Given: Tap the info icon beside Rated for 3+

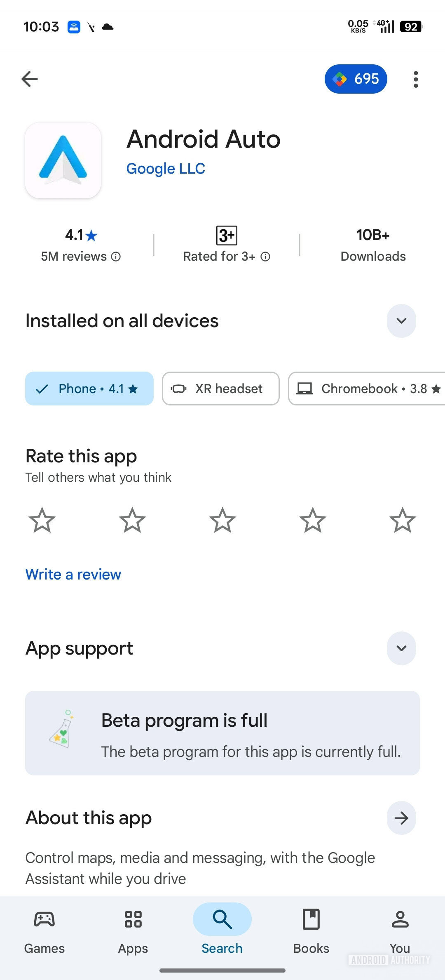Looking at the screenshot, I should (266, 257).
